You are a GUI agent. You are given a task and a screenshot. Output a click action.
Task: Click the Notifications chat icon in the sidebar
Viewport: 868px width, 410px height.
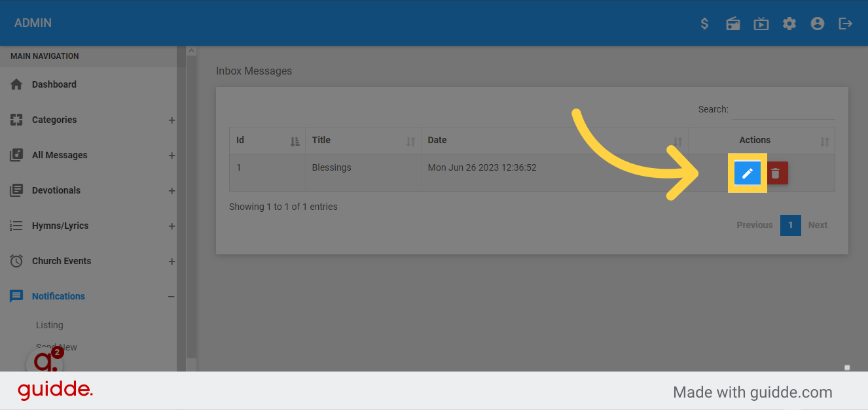coord(16,296)
